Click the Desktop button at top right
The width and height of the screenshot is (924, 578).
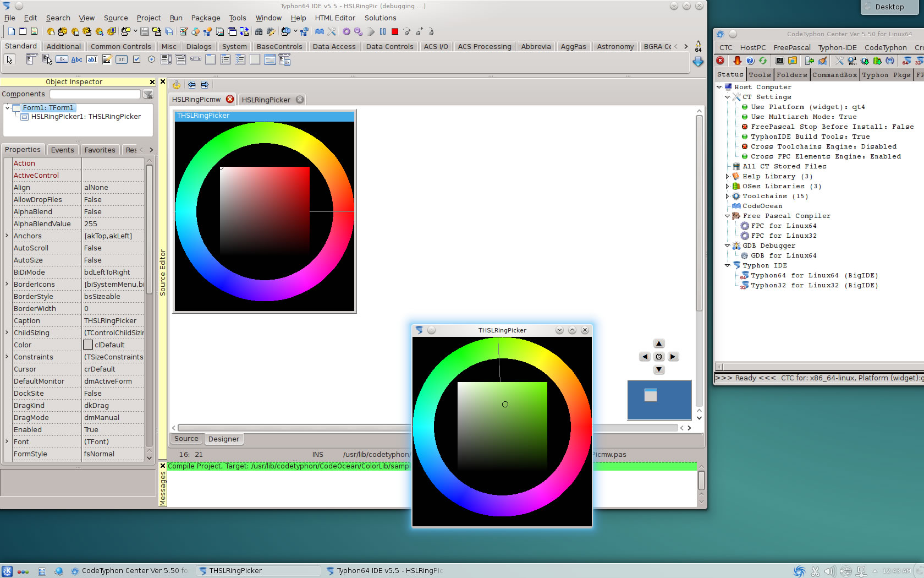point(890,7)
